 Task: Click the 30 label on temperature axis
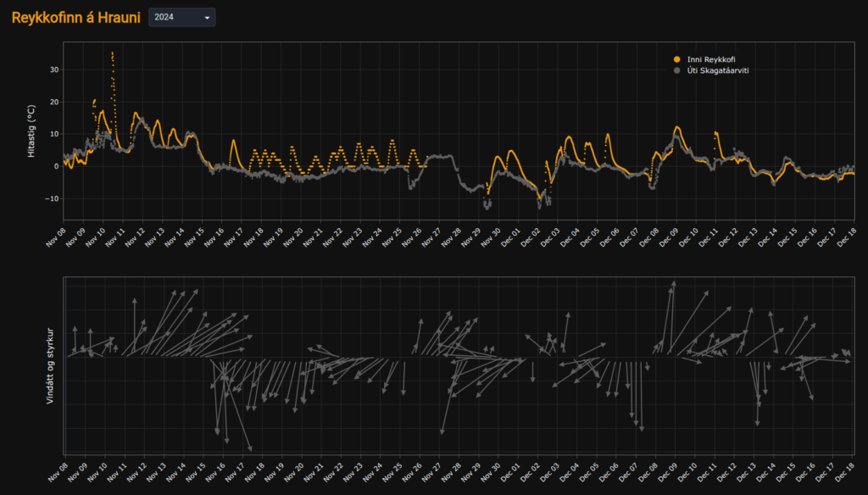(x=53, y=70)
